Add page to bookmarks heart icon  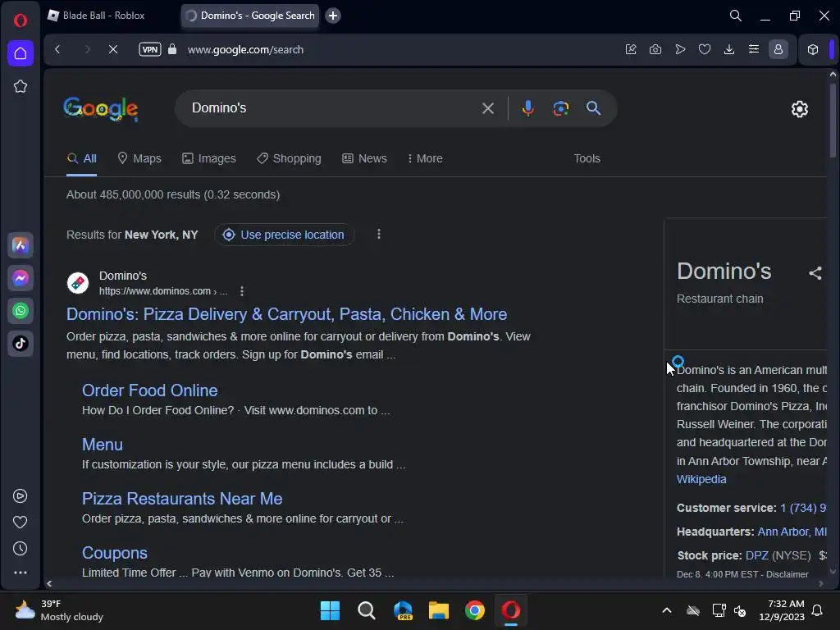(705, 49)
